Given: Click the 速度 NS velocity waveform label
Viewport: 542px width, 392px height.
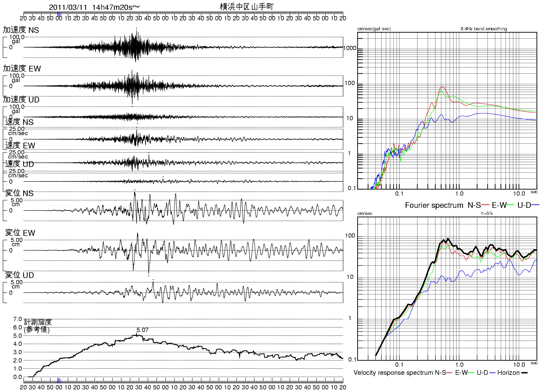Looking at the screenshot, I should pos(19,122).
